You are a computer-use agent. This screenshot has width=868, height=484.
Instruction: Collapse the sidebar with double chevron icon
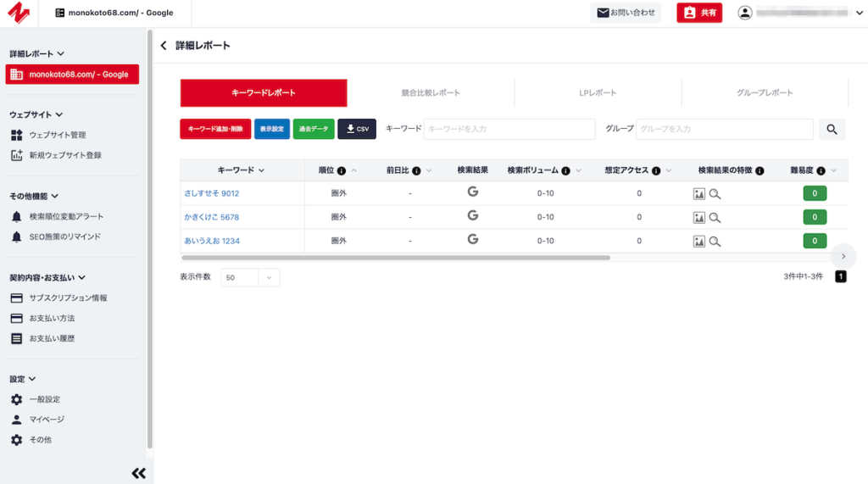coord(138,473)
